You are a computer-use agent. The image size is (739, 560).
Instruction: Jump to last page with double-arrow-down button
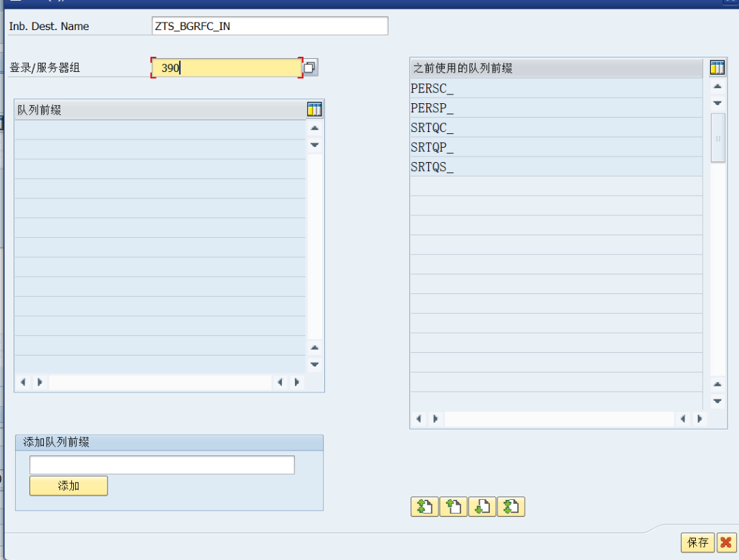[x=511, y=507]
